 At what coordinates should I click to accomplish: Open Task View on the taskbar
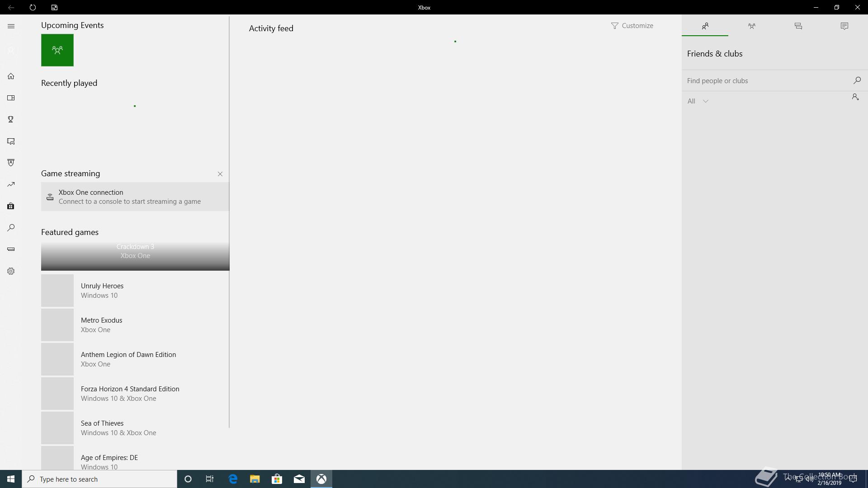click(x=210, y=479)
